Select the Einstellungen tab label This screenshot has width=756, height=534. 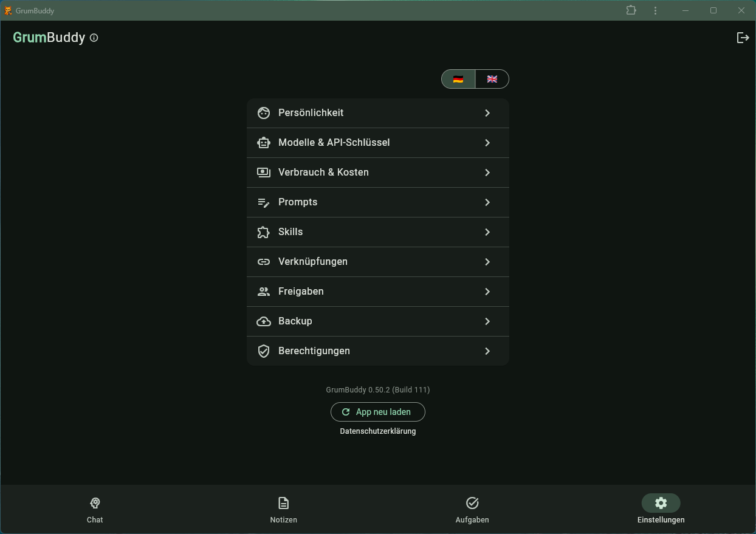click(661, 520)
